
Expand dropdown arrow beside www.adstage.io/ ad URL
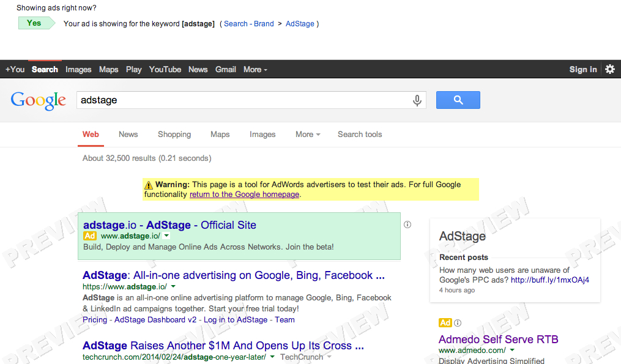(167, 236)
